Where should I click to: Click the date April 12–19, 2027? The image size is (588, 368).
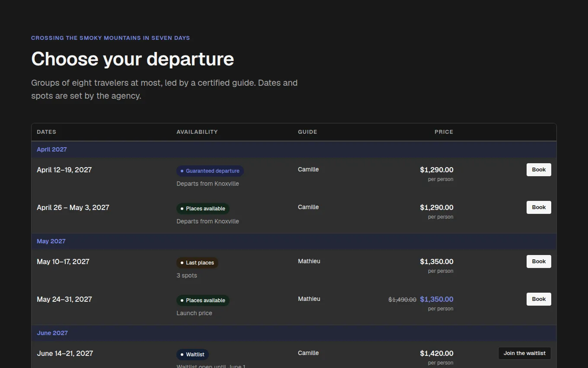tap(64, 170)
